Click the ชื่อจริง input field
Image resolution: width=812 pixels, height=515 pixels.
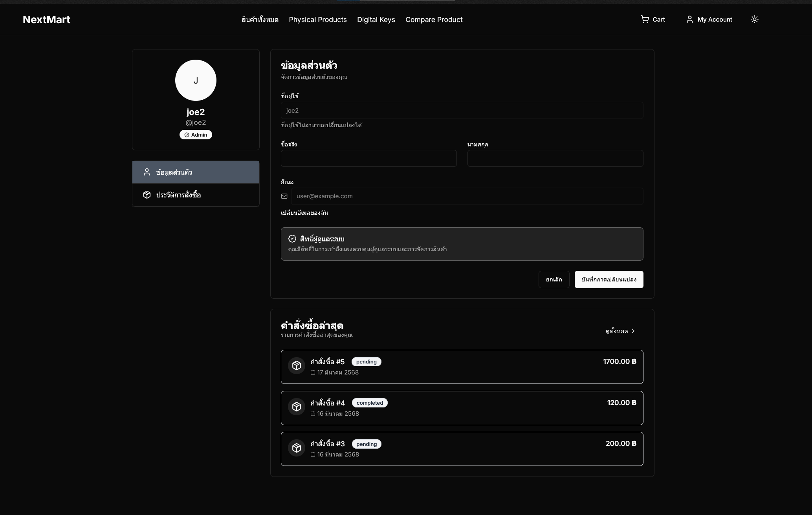coord(368,159)
